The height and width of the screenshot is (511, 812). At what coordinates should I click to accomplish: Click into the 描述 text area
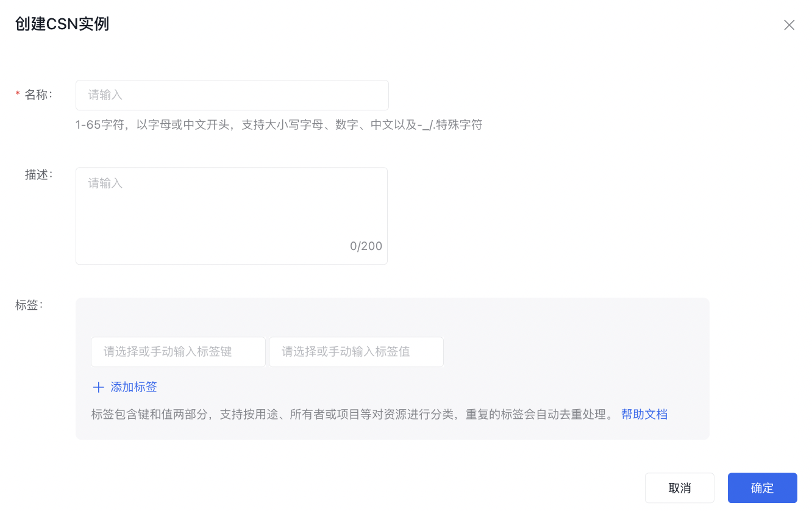point(232,216)
